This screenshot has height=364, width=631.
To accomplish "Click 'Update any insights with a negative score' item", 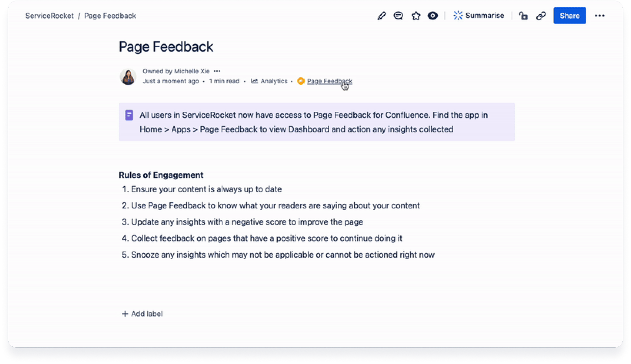I will pos(247,222).
